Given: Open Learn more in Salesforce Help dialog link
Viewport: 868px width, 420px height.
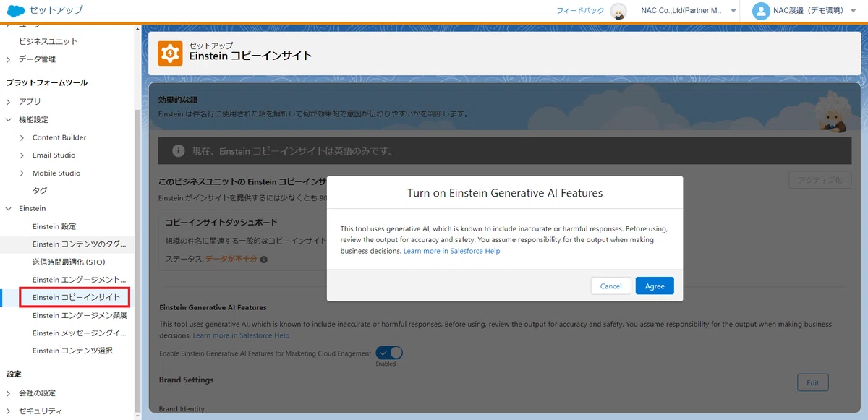Looking at the screenshot, I should pos(451,252).
